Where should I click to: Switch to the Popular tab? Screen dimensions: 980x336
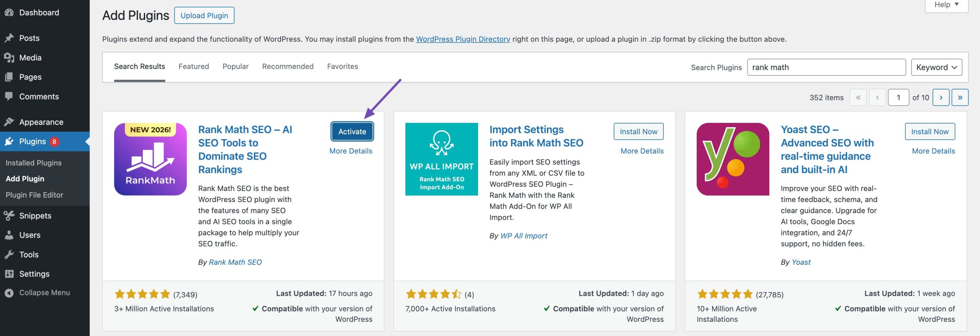tap(235, 67)
